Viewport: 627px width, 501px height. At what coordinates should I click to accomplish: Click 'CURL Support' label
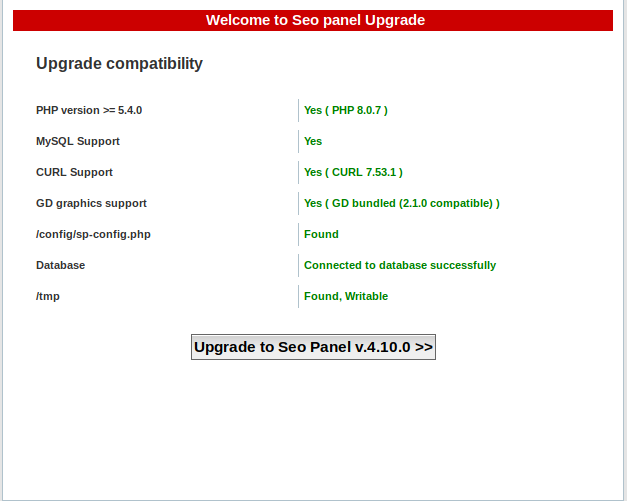coord(74,172)
